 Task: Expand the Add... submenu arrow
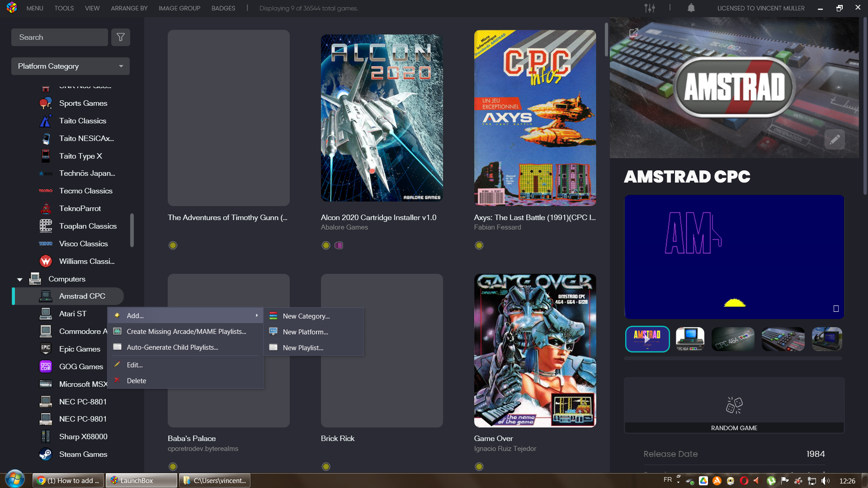257,316
